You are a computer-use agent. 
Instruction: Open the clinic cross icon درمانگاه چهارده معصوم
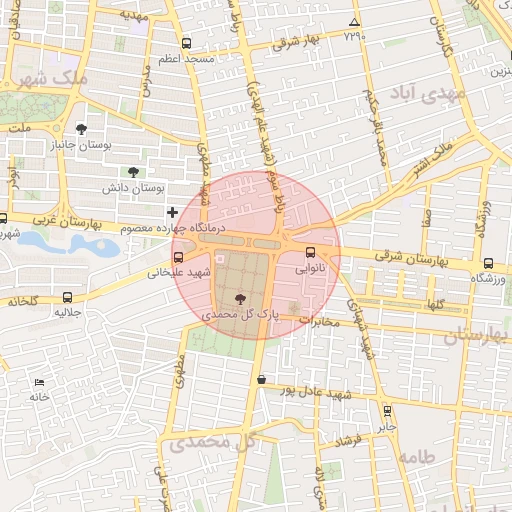point(172,212)
